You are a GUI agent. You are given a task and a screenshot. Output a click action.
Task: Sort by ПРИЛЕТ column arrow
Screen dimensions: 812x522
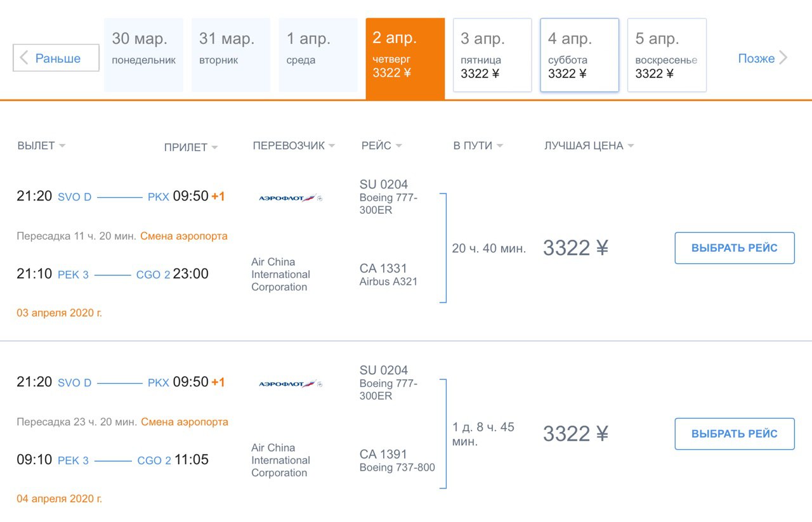[x=214, y=147]
